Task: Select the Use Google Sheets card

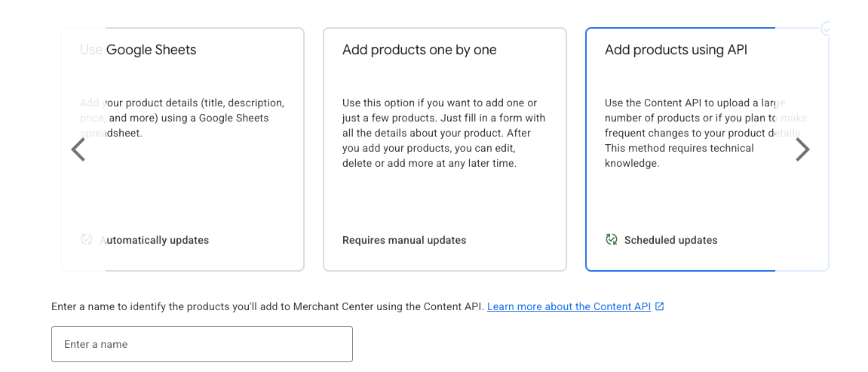Action: pyautogui.click(x=182, y=149)
